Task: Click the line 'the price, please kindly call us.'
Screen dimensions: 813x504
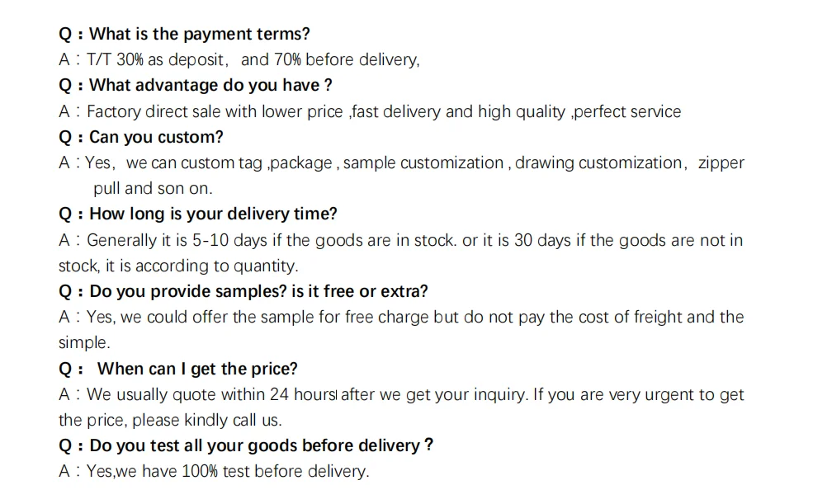Action: (x=169, y=420)
